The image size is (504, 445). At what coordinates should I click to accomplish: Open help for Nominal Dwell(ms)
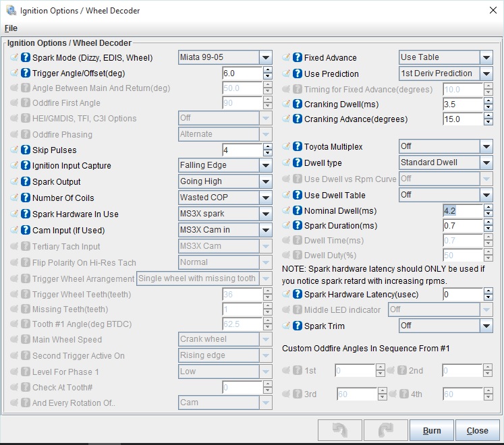(x=298, y=211)
